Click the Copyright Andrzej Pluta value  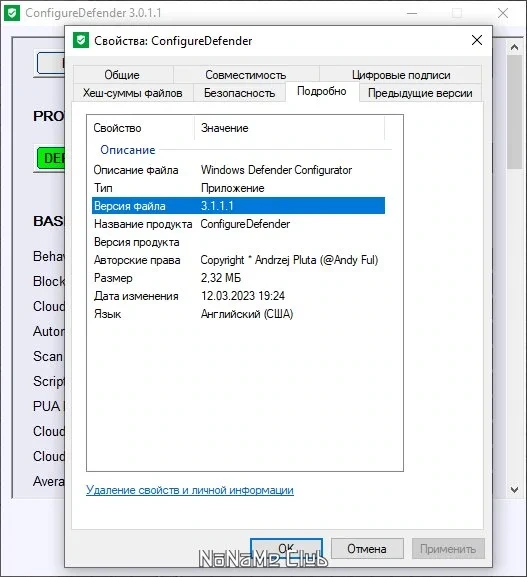point(289,260)
